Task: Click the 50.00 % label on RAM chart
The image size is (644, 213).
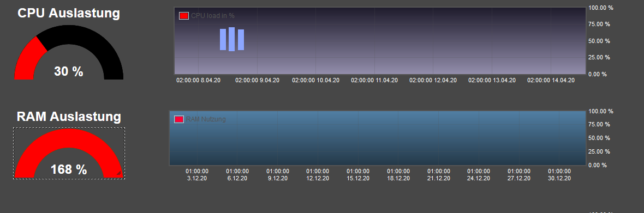Action: pyautogui.click(x=599, y=138)
